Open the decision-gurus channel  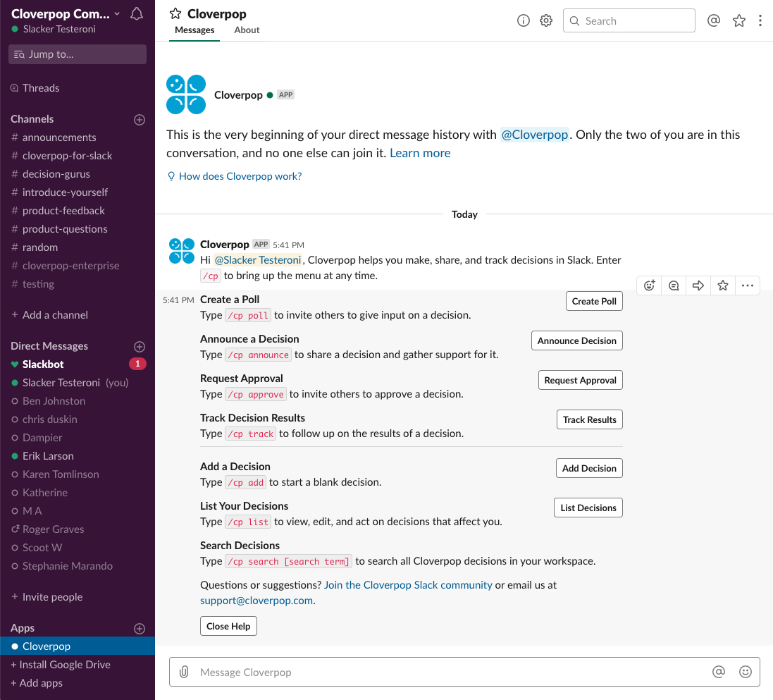78,173
